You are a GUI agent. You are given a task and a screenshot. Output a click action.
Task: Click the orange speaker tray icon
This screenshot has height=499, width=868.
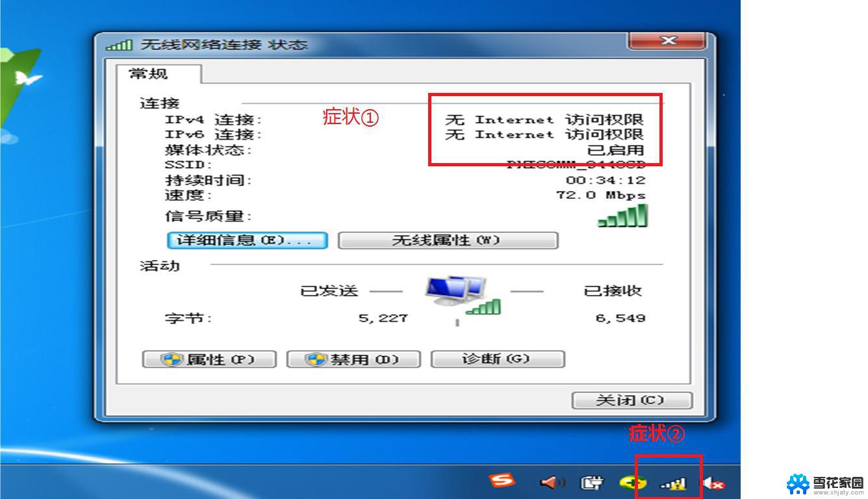coord(552,483)
